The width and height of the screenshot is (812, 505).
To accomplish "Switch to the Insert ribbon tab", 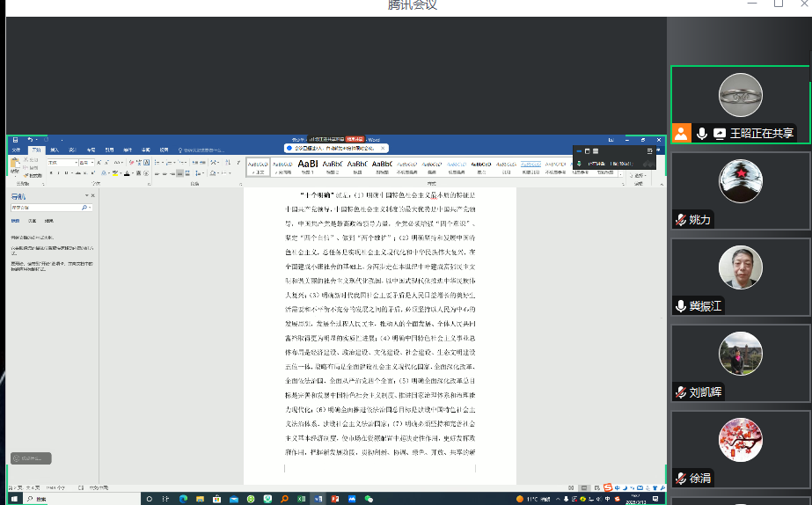I will (x=55, y=150).
